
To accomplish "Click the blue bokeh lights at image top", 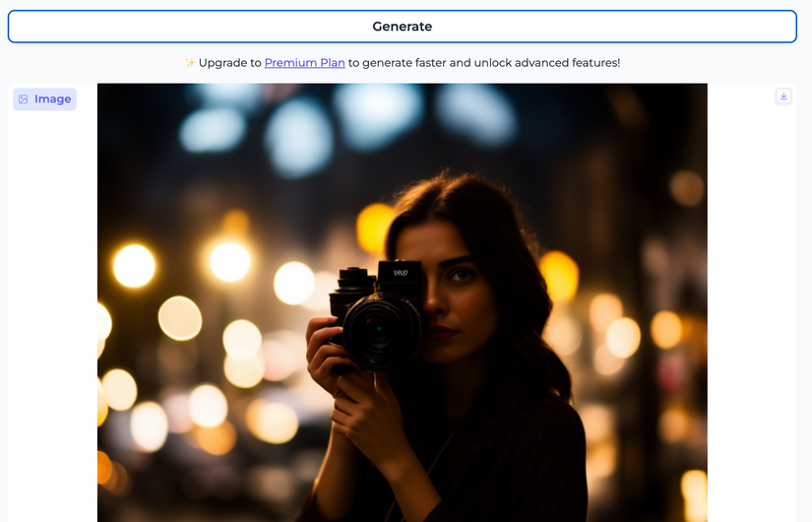I will (297, 135).
